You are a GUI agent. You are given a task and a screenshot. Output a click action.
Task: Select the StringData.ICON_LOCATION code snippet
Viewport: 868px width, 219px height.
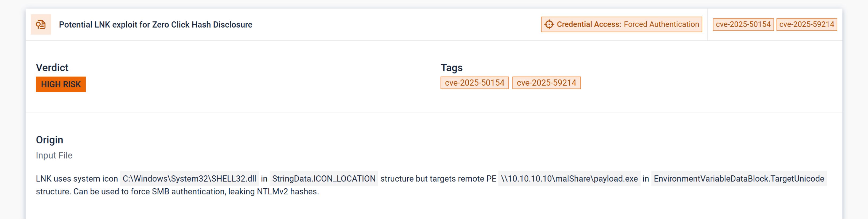click(324, 179)
